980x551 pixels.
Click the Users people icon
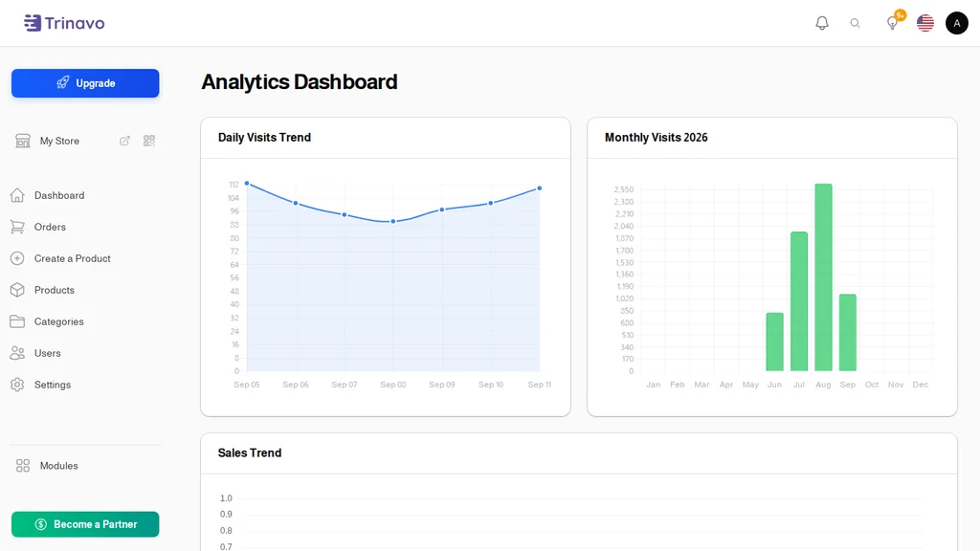pyautogui.click(x=17, y=353)
